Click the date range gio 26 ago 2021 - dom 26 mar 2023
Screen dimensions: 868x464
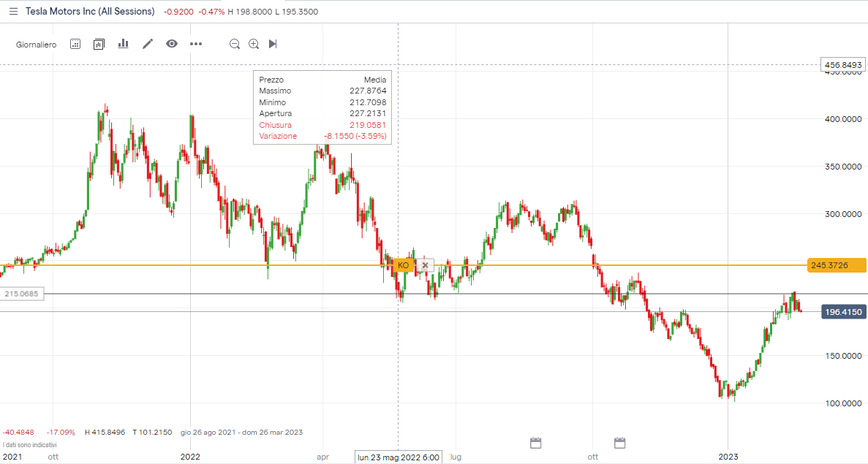[241, 433]
